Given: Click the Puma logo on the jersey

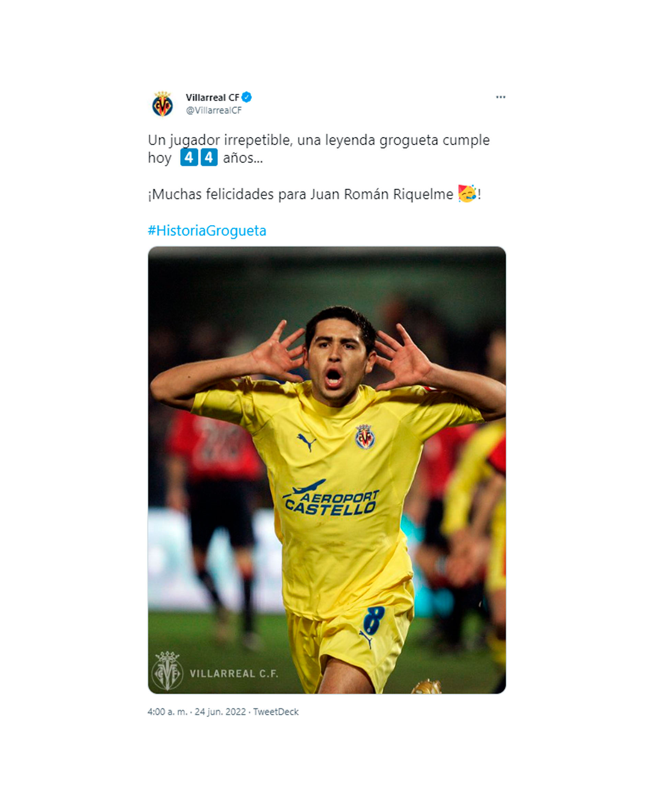Looking at the screenshot, I should (307, 442).
